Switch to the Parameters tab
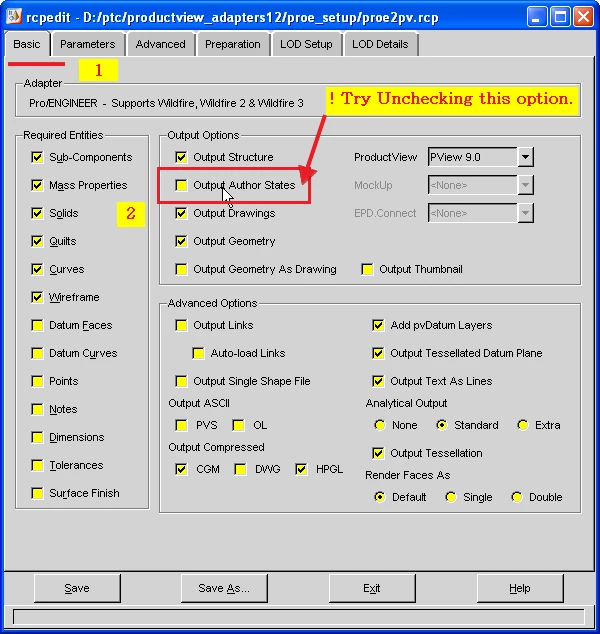 [88, 44]
